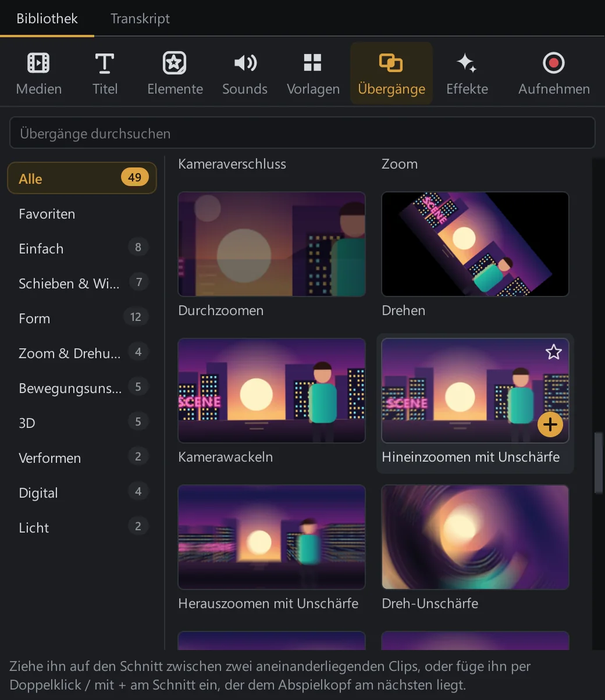605x700 pixels.
Task: Select the Drehen transition thumbnail
Action: (x=475, y=244)
